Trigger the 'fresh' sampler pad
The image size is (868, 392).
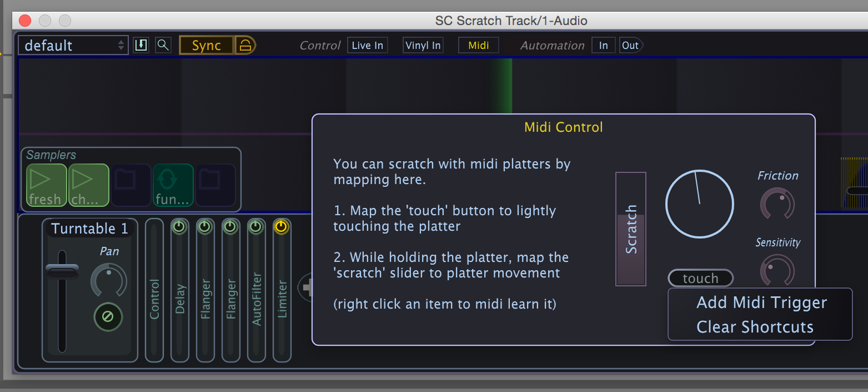tap(47, 186)
